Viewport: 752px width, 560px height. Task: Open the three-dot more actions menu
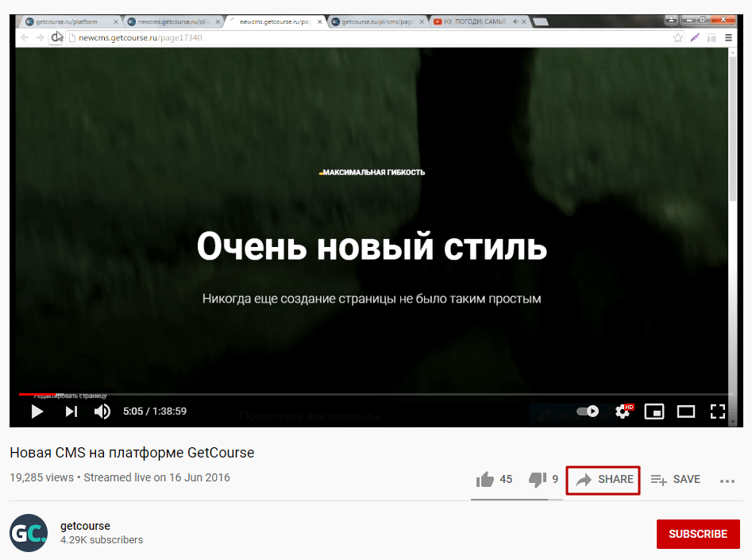(727, 481)
